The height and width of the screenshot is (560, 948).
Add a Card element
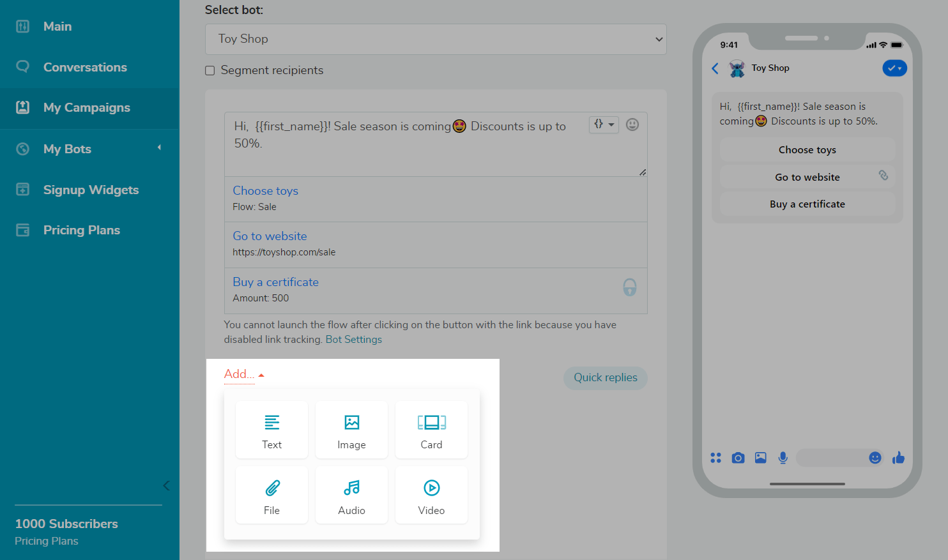[431, 430]
